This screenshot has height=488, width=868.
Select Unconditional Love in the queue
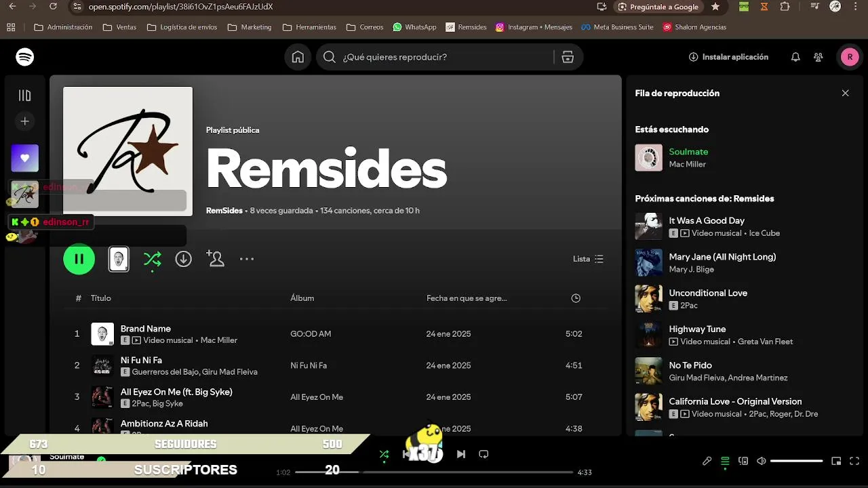708,293
